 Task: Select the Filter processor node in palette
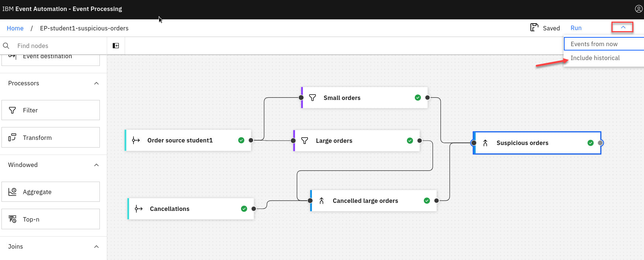[50, 110]
